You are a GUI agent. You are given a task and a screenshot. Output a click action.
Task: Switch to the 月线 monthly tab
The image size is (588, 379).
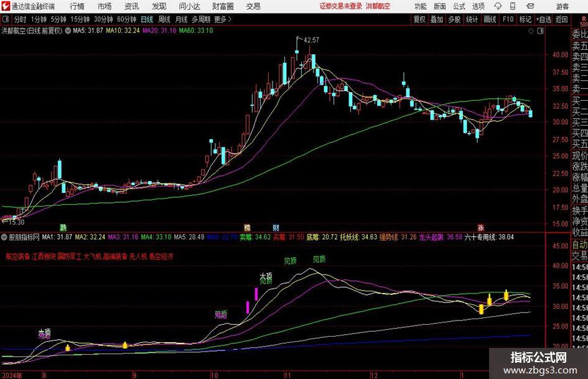point(181,19)
